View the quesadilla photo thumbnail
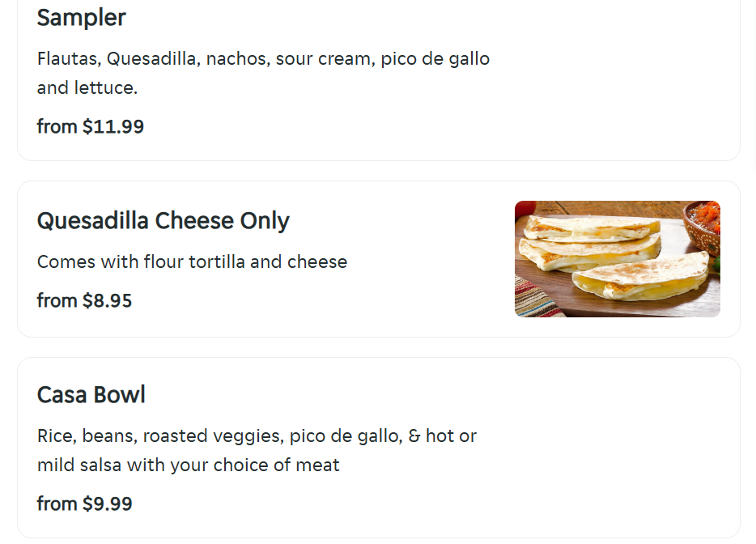756x544 pixels. tap(617, 259)
